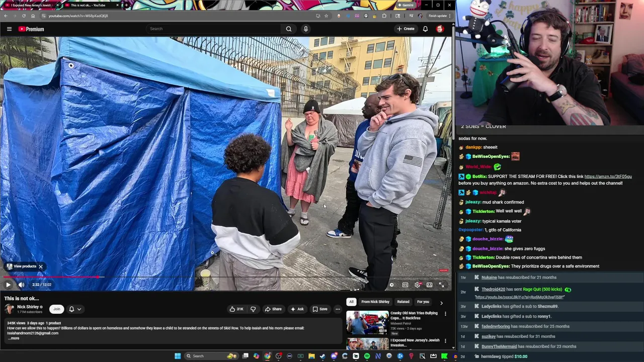Open 'I Exposed New Jersey's Jewish Invasion' title

(415, 343)
